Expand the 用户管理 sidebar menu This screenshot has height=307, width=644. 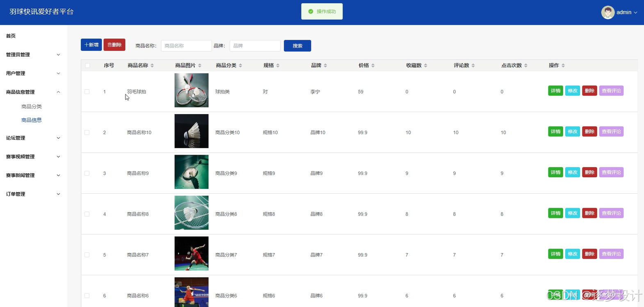(x=33, y=73)
